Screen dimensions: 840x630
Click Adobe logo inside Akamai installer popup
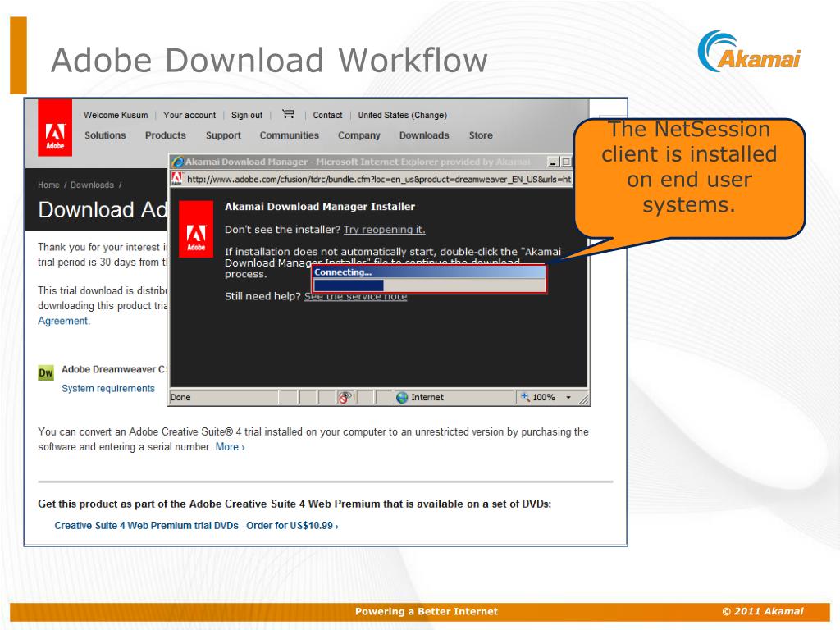click(x=195, y=230)
